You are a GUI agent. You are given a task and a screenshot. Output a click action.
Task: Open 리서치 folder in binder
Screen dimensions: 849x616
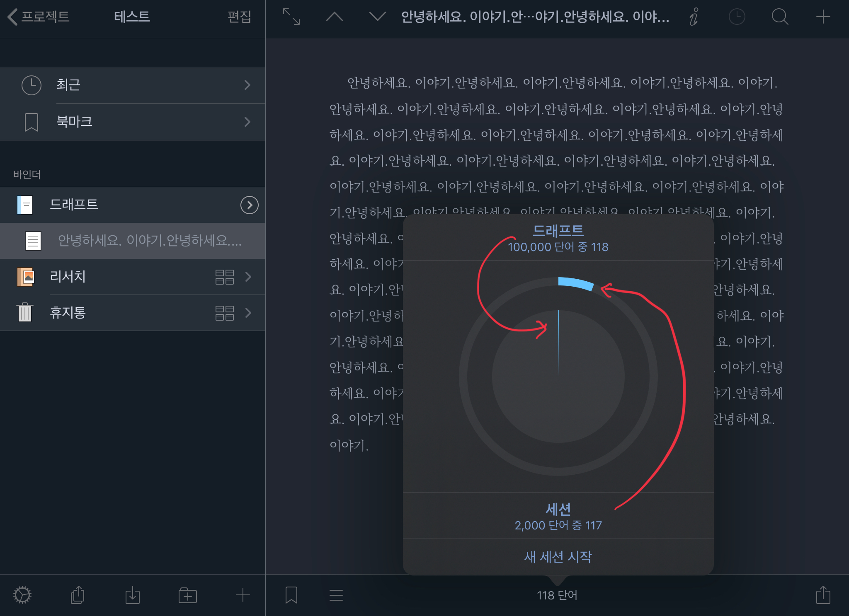(68, 277)
